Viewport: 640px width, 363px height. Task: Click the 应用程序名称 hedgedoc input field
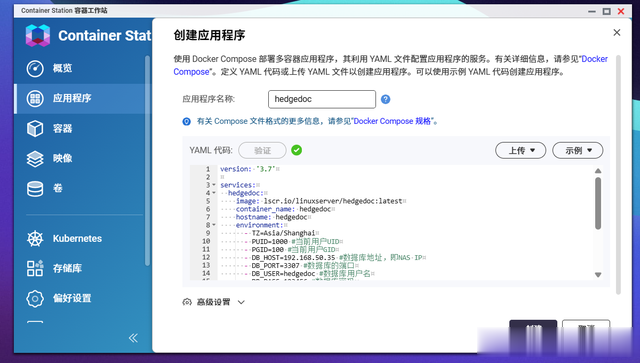pos(322,99)
